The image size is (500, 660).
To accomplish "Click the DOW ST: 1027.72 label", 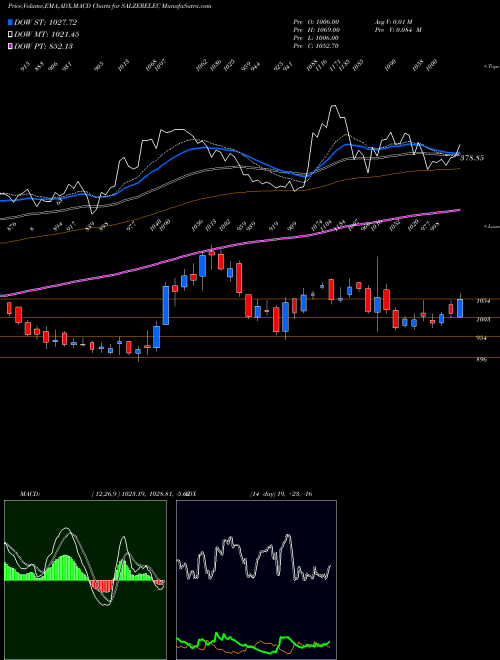I will coord(45,22).
